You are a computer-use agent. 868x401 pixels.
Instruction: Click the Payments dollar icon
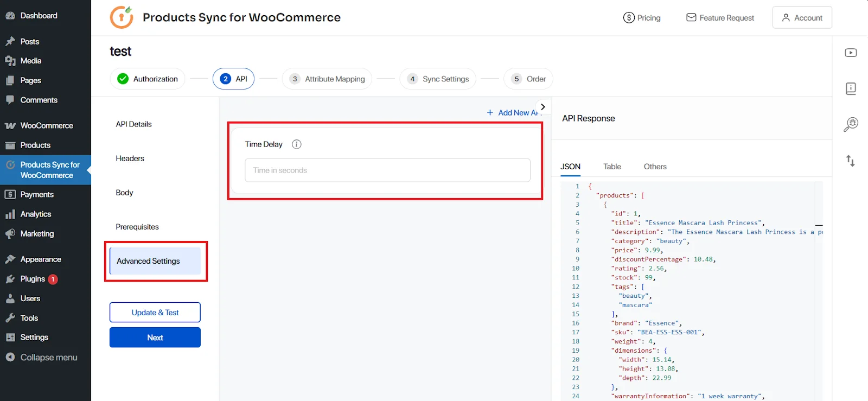(x=10, y=194)
